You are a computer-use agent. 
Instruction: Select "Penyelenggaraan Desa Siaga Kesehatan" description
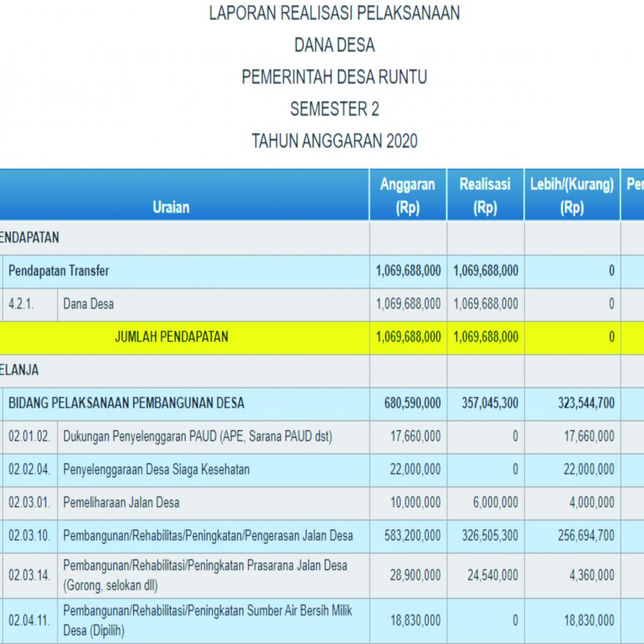[x=156, y=469]
